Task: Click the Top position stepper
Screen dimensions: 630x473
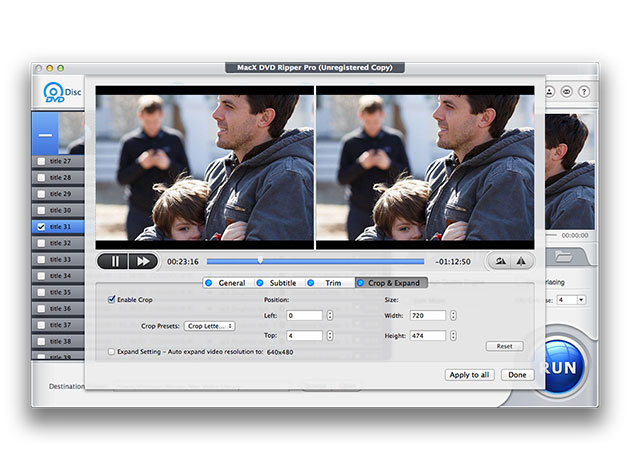Action: tap(330, 335)
